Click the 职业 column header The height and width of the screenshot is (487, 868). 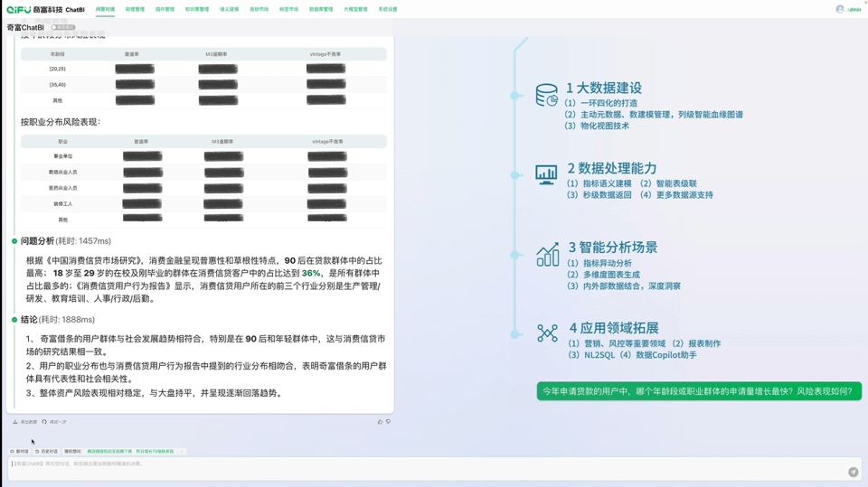(63, 142)
